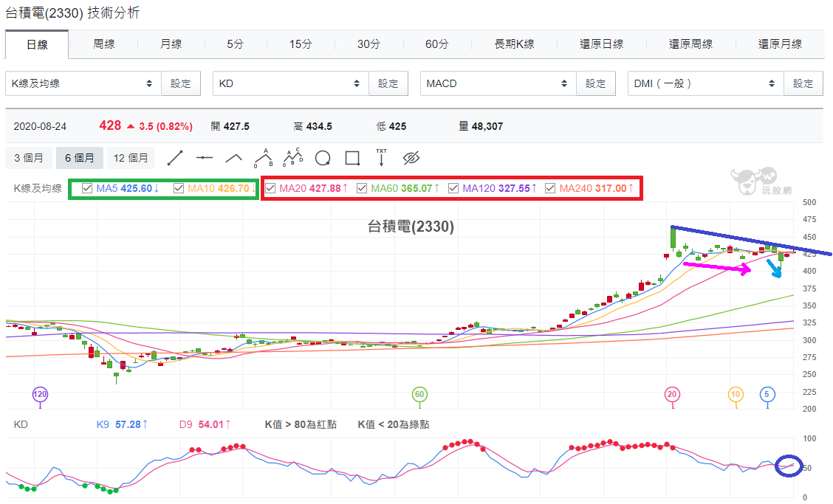This screenshot has width=833, height=504.
Task: Click the K9 57.28 value label
Action: [x=122, y=424]
